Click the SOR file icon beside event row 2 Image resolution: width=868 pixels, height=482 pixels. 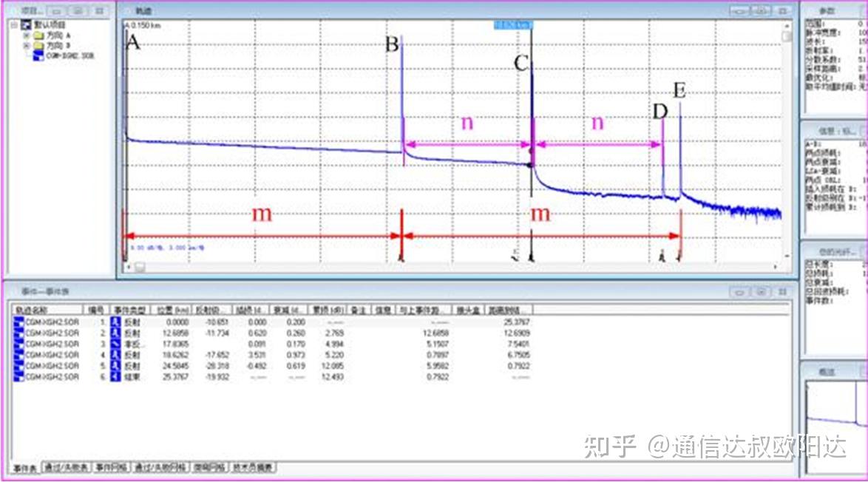pyautogui.click(x=18, y=332)
